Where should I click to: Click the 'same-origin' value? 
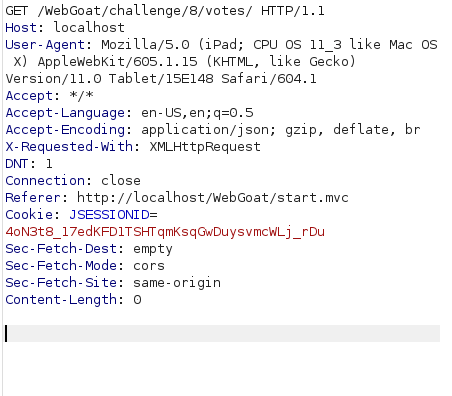tap(177, 283)
